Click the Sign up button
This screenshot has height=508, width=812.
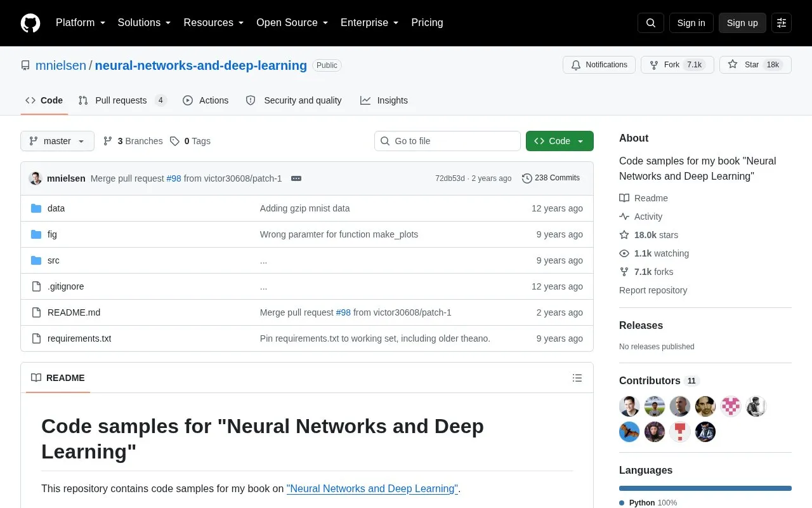(x=742, y=23)
